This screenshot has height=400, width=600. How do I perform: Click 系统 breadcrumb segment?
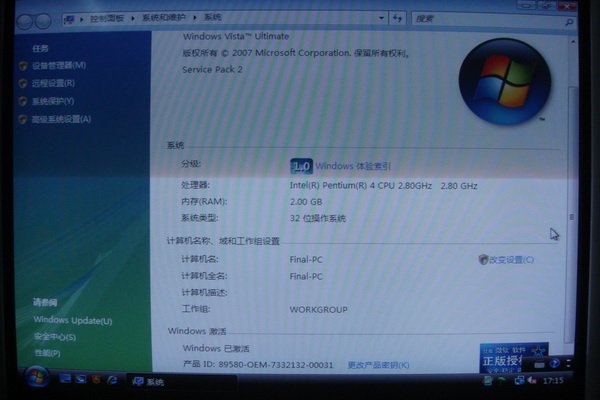[x=212, y=17]
